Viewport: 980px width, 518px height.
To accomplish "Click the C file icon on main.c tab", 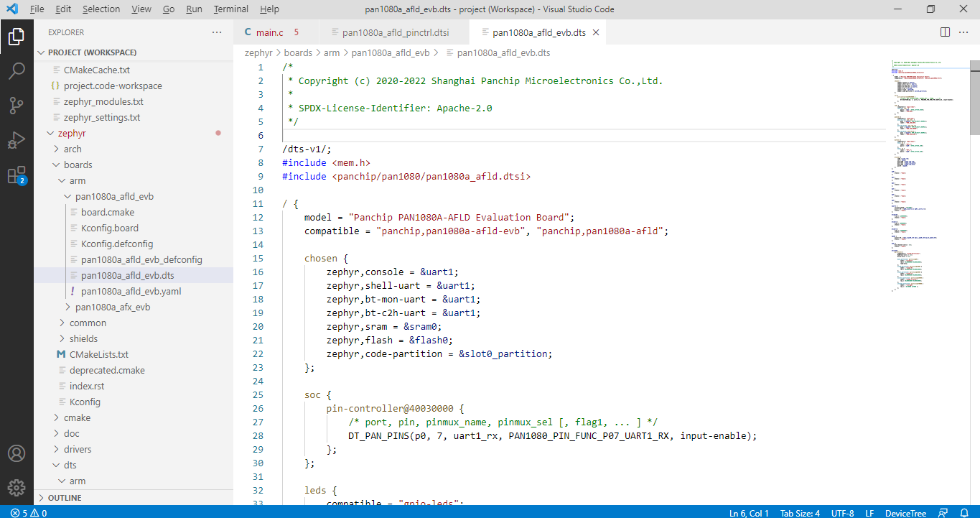I will tap(248, 32).
